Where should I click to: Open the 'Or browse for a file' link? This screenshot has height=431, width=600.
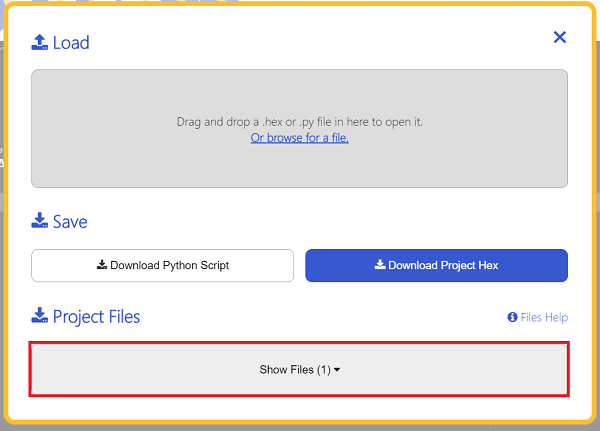click(299, 137)
